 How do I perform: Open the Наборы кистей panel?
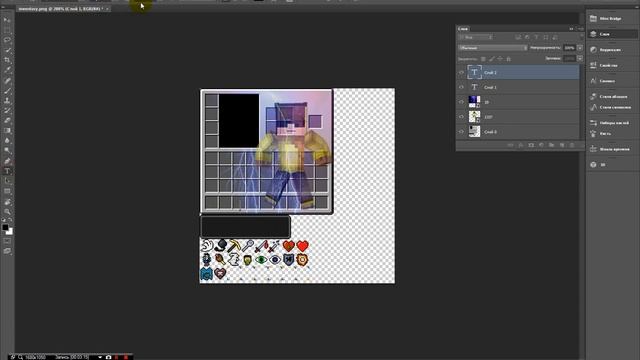point(613,123)
